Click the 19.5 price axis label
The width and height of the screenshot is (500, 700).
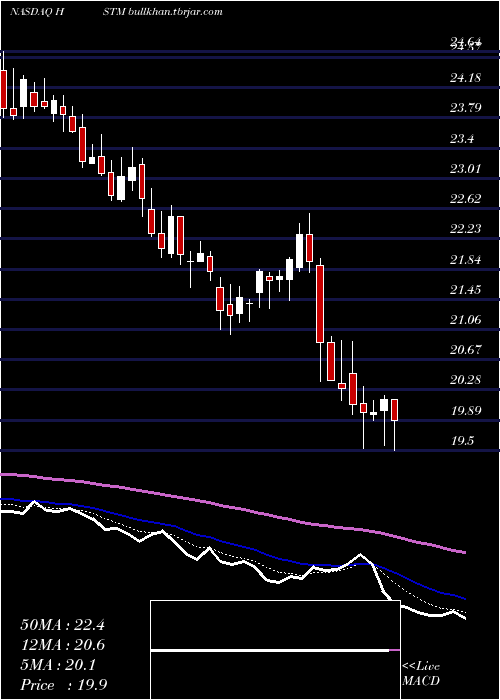462,441
